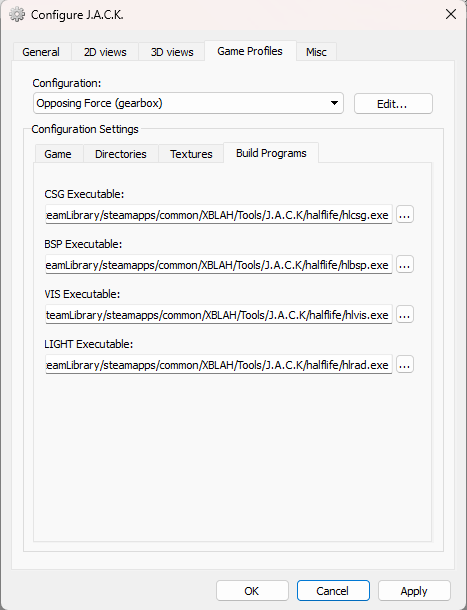Open the Directories sub-tab
This screenshot has height=610, width=467.
coord(121,154)
